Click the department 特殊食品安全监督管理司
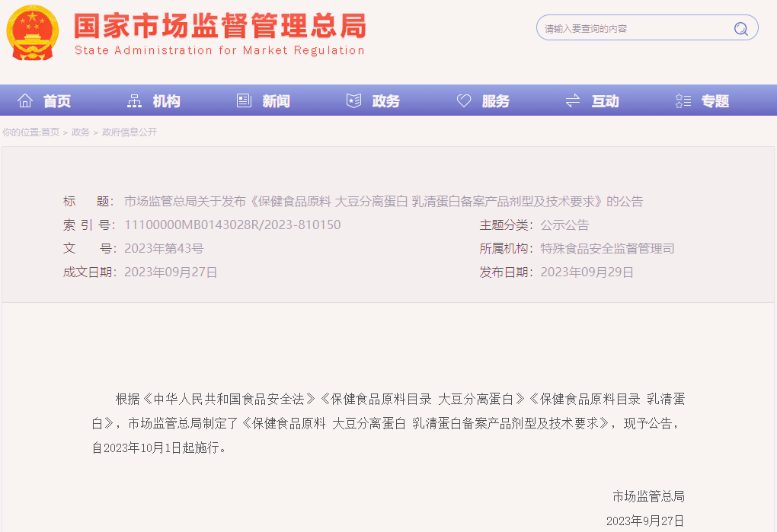Screen dimensions: 777x532 pos(607,248)
